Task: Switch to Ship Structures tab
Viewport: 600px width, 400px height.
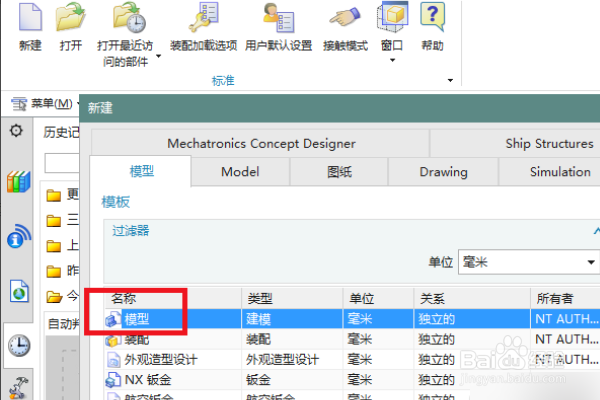Action: point(549,143)
